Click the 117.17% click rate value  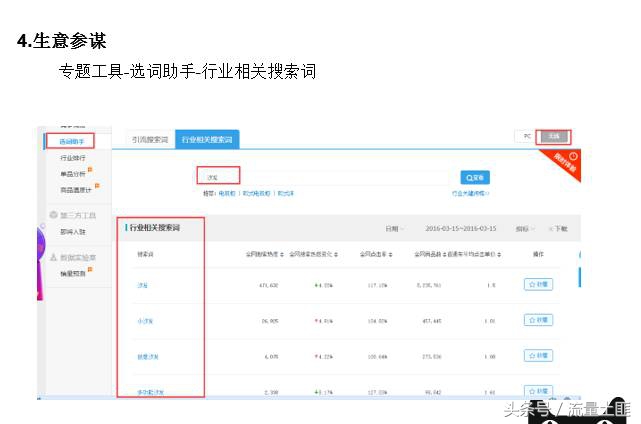377,285
